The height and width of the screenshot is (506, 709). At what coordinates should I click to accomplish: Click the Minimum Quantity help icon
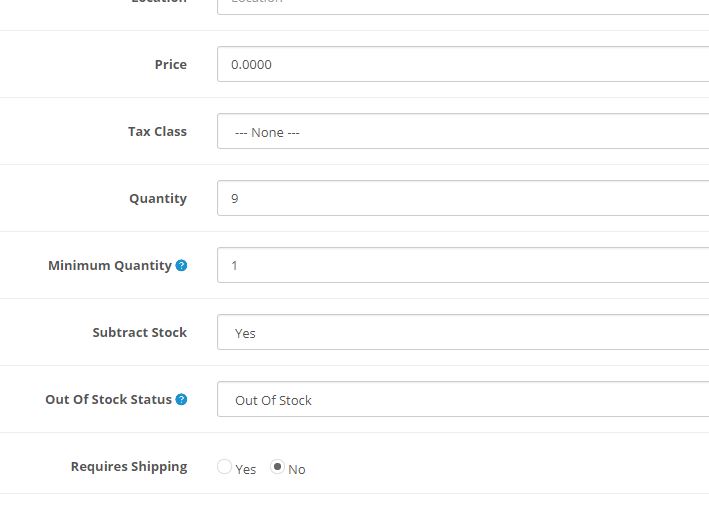[181, 266]
